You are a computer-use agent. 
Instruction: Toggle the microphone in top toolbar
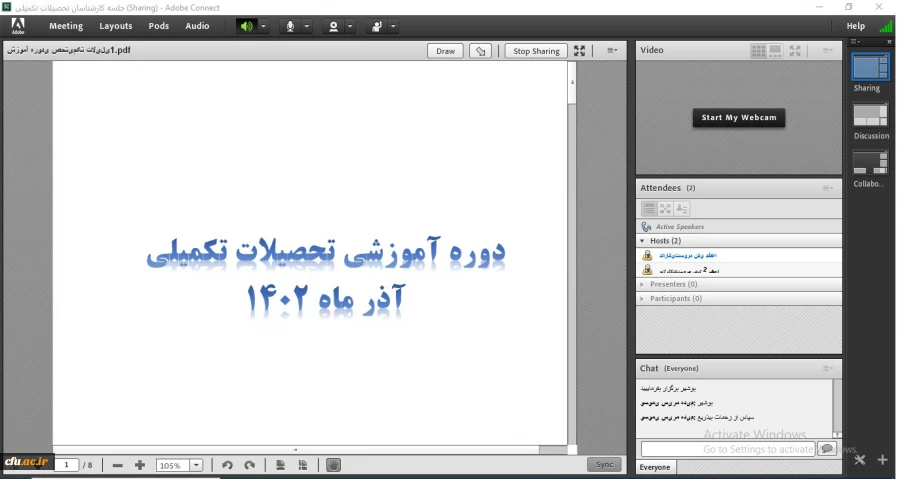click(x=290, y=26)
